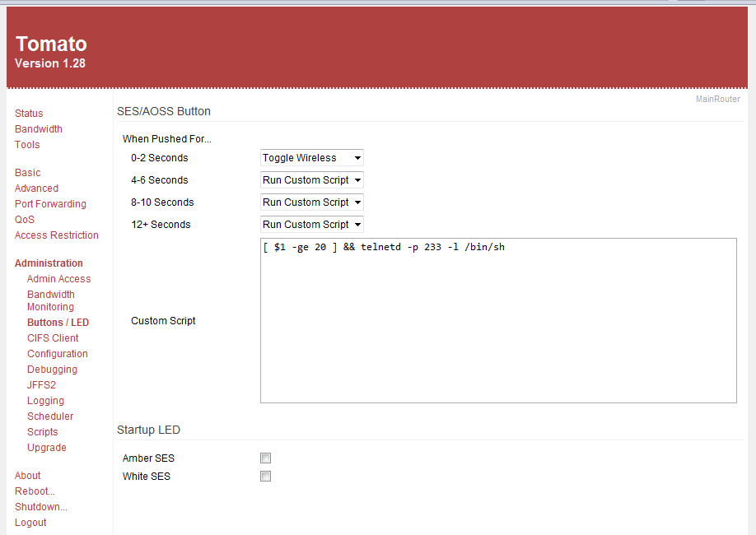Go to the Tools section
Image resolution: width=756 pixels, height=535 pixels.
[27, 145]
